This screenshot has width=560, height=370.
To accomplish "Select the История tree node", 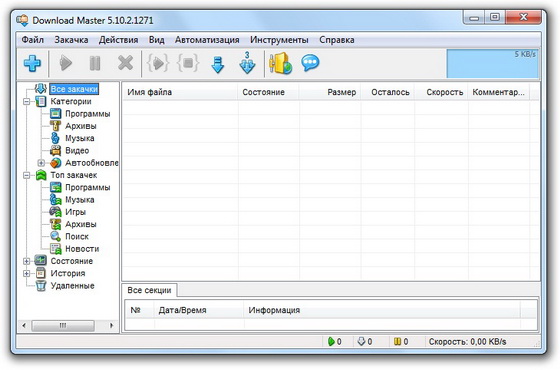I will [x=68, y=274].
